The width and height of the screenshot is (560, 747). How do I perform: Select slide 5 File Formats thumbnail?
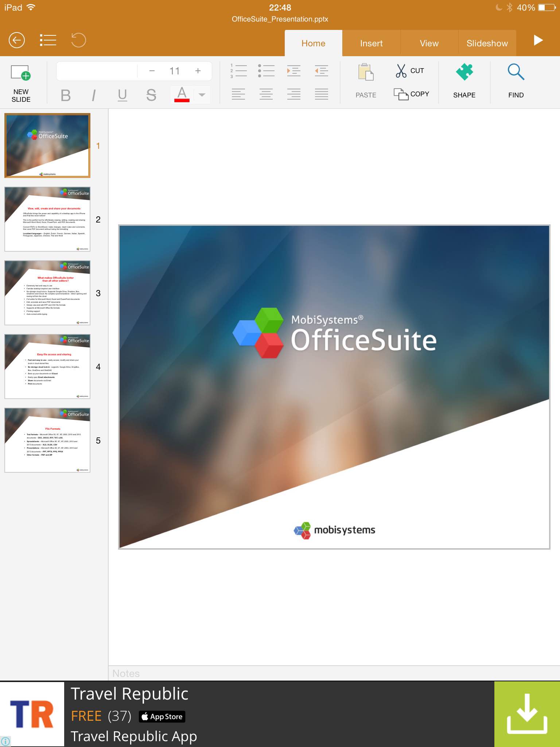pyautogui.click(x=47, y=440)
